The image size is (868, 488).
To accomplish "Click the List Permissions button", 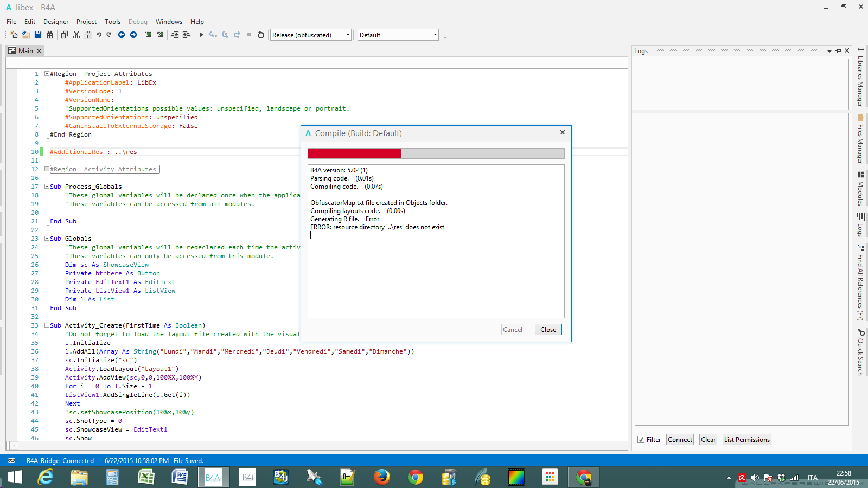I will (746, 440).
